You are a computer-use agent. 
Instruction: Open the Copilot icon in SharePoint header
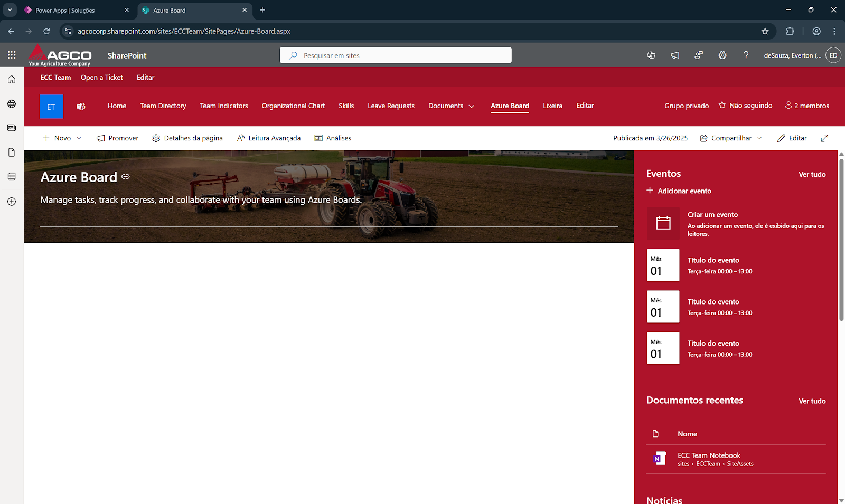pos(651,55)
